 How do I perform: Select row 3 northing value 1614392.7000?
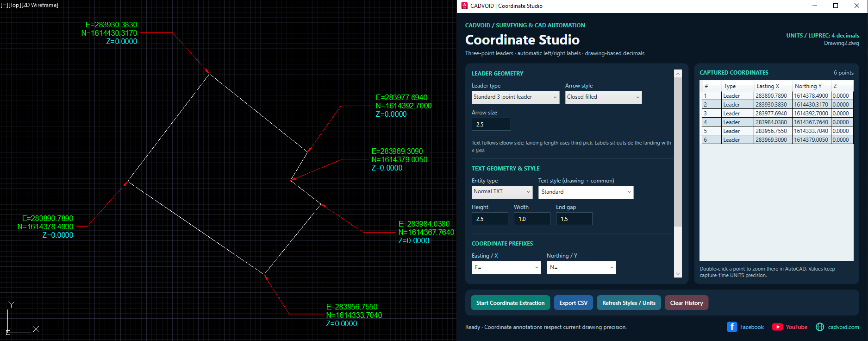[811, 114]
